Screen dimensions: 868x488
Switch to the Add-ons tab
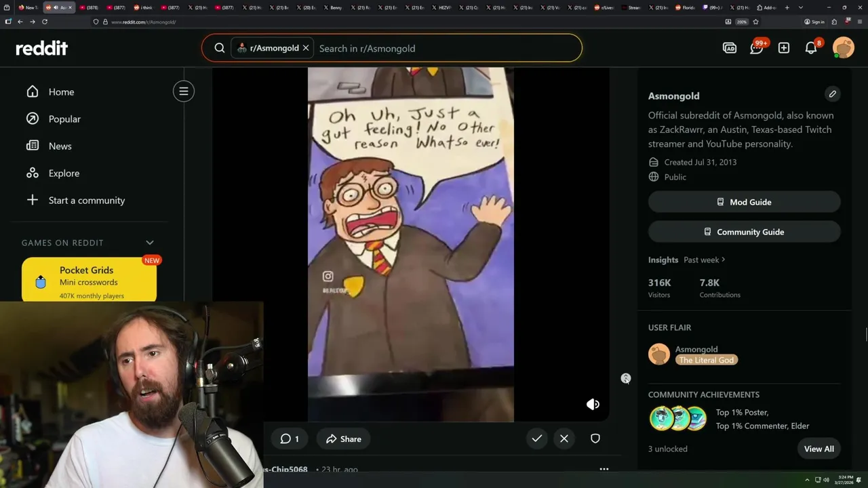tap(766, 7)
